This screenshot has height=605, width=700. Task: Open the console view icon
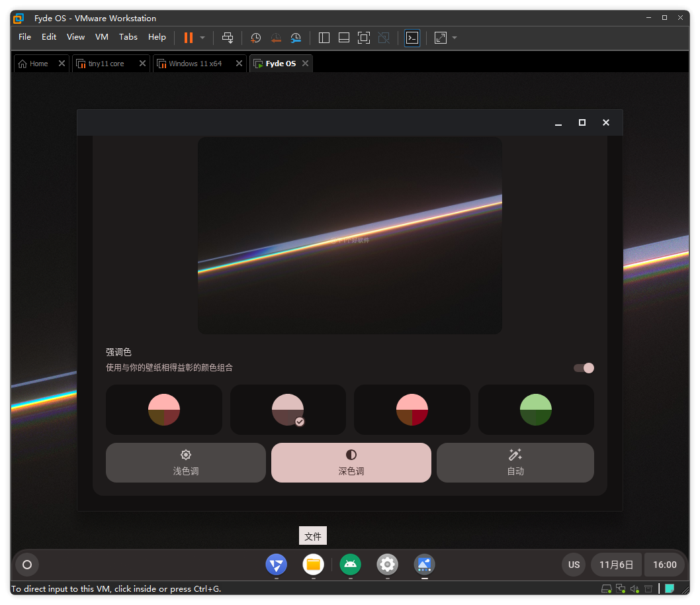click(412, 38)
